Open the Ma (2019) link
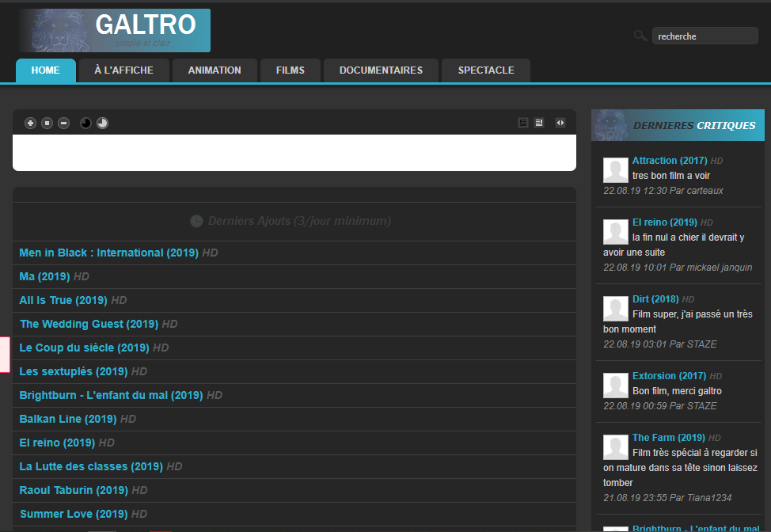Screen dimensions: 771x532 point(44,276)
